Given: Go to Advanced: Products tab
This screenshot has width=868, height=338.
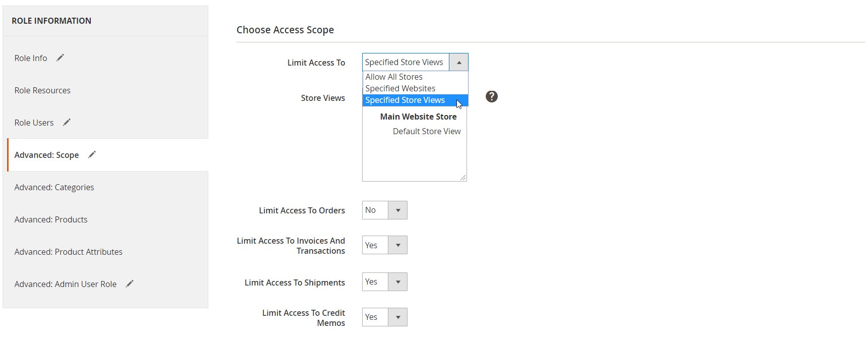Looking at the screenshot, I should (50, 219).
